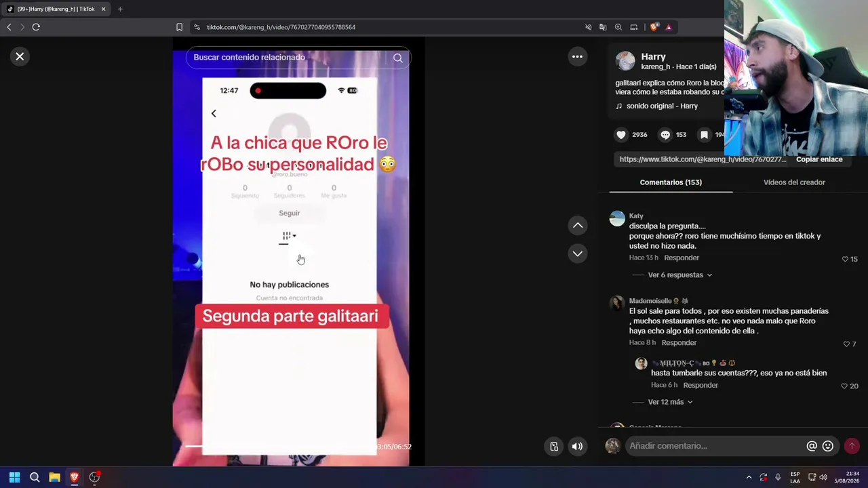This screenshot has height=488, width=868.
Task: Click the zoom magnifier icon in address bar
Action: 618,27
